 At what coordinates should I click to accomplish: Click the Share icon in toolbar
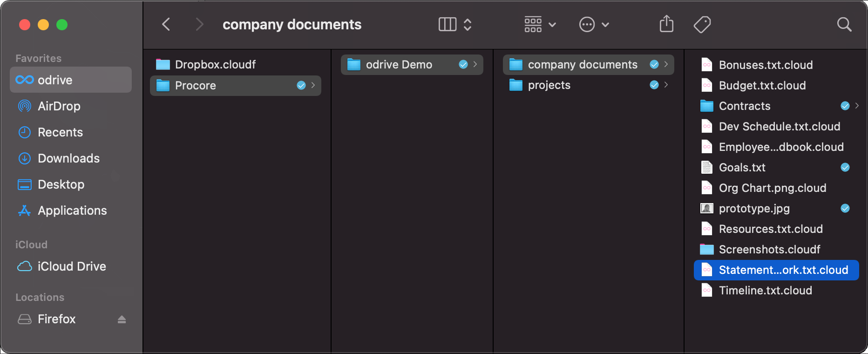(666, 24)
